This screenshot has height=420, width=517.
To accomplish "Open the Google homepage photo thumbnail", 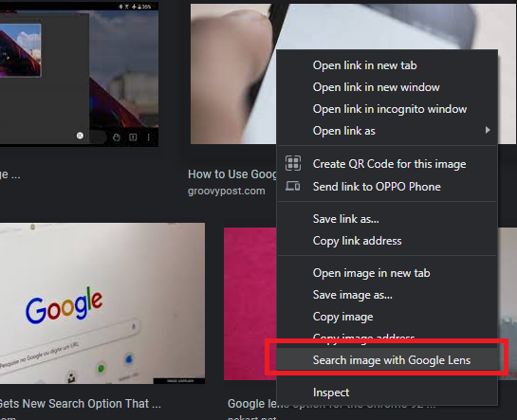I will 102,303.
